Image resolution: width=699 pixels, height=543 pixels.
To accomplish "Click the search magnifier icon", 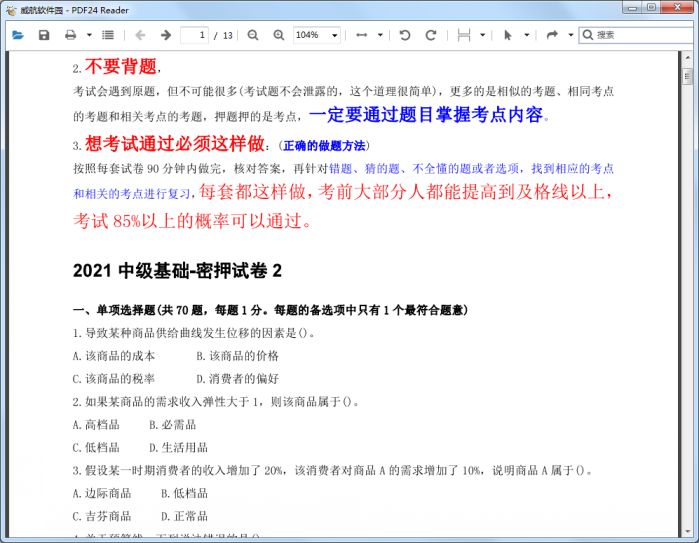I will pyautogui.click(x=588, y=35).
